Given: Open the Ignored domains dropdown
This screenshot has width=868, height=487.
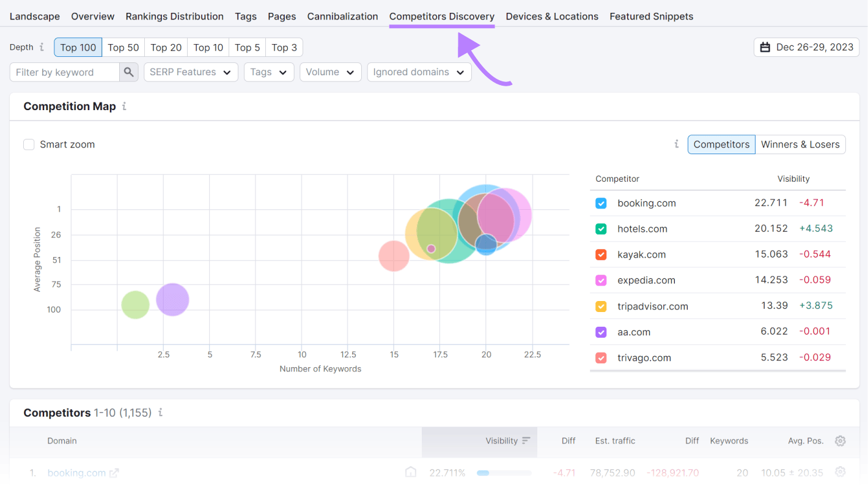Looking at the screenshot, I should [x=419, y=72].
